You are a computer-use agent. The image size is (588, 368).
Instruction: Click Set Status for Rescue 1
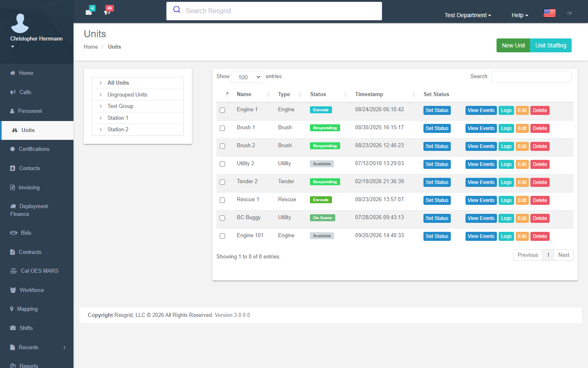pos(437,200)
